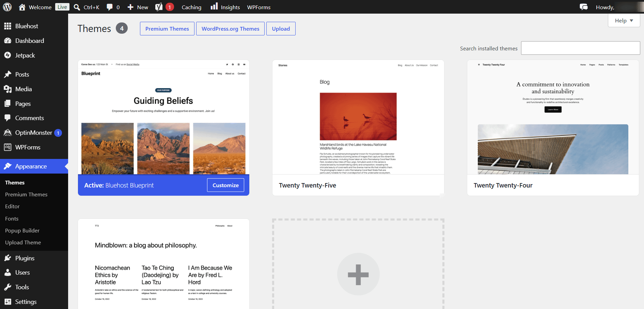
Task: Click the large plus add-theme icon
Action: (x=358, y=274)
